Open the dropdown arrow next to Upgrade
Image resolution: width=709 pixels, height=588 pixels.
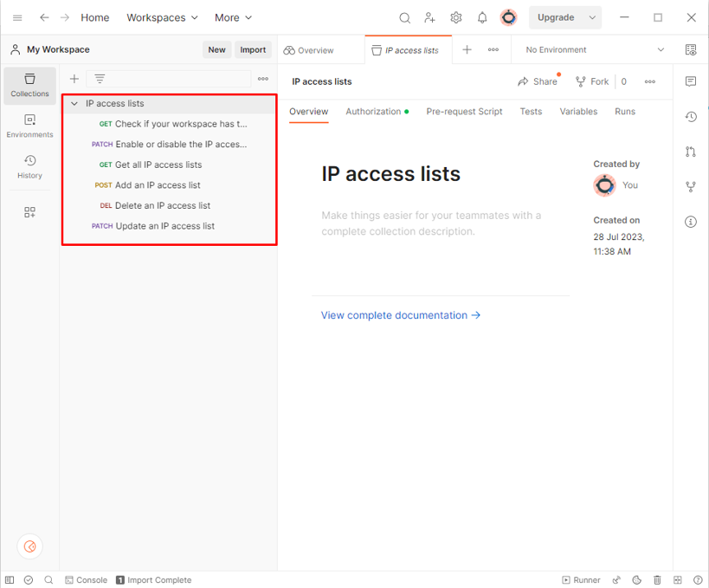coord(592,17)
